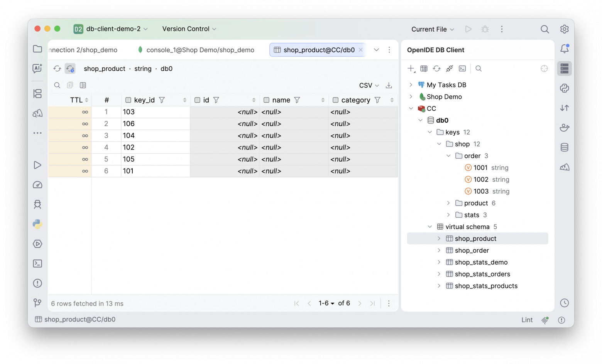Open the Version Control menu

point(189,29)
